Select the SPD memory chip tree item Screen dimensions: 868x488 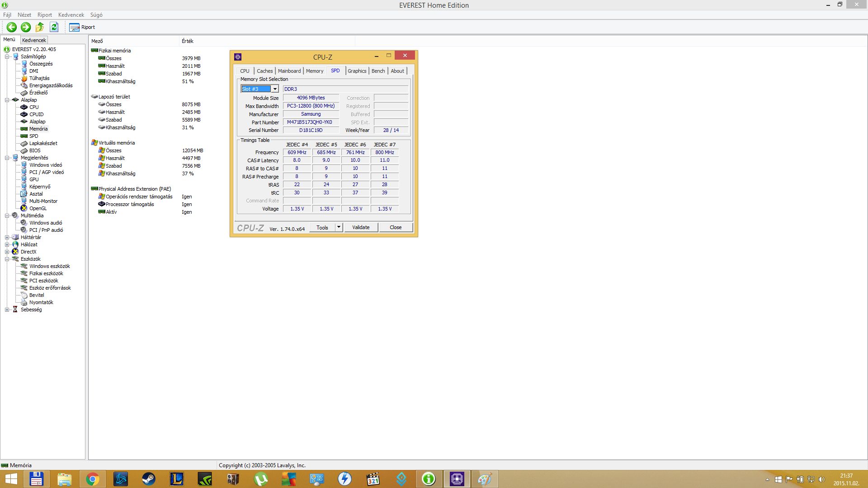click(29, 136)
